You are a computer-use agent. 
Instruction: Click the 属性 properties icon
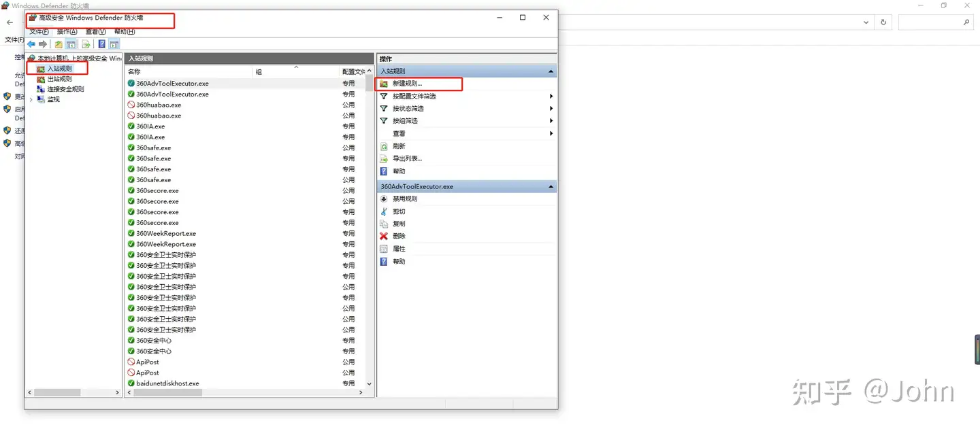coord(384,249)
